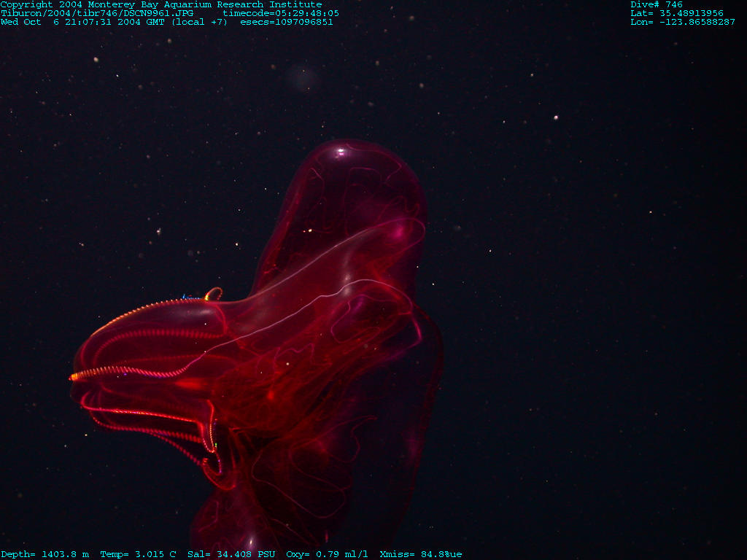
Task: Select the Depth= 1403.8 m reading
Action: click(x=44, y=554)
